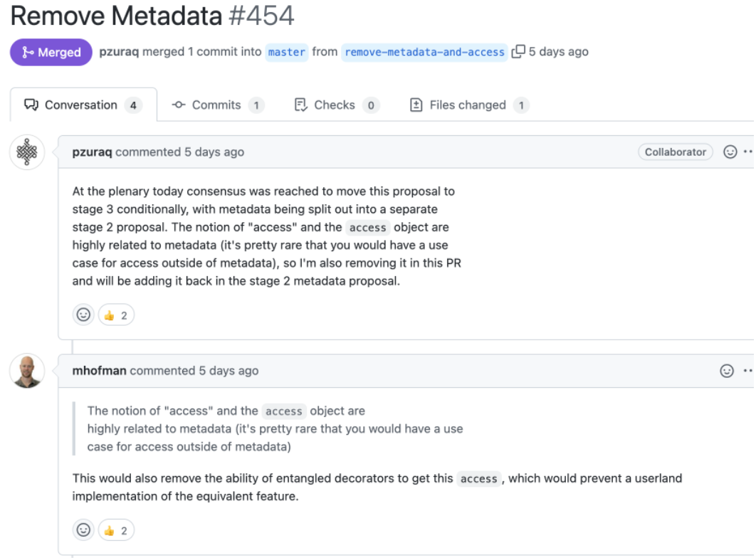Toggle thumbs up reaction on pzuraq's comment
Image resolution: width=756 pixels, height=558 pixels.
[116, 315]
